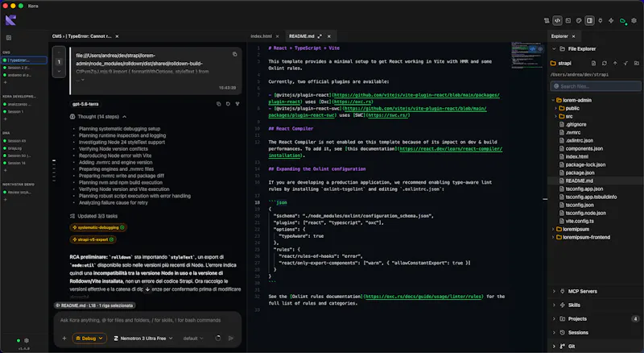Go to the next message with the down arrow

point(59,71)
